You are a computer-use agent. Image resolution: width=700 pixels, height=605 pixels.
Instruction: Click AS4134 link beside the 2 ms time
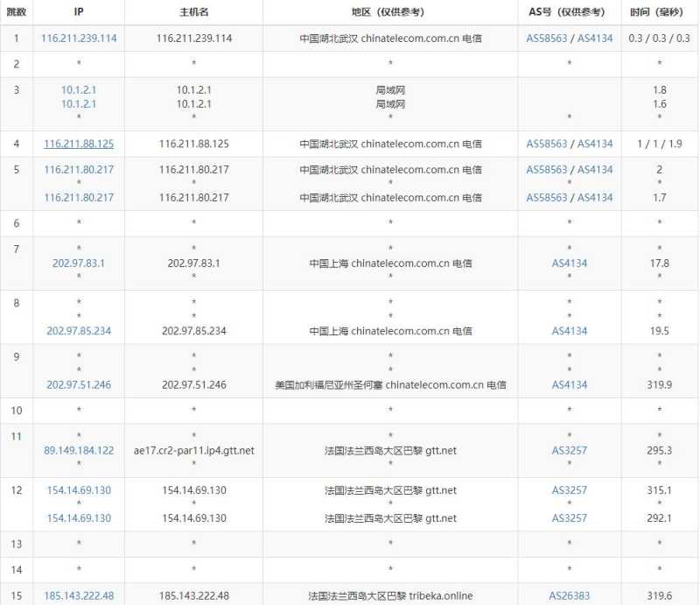[595, 170]
